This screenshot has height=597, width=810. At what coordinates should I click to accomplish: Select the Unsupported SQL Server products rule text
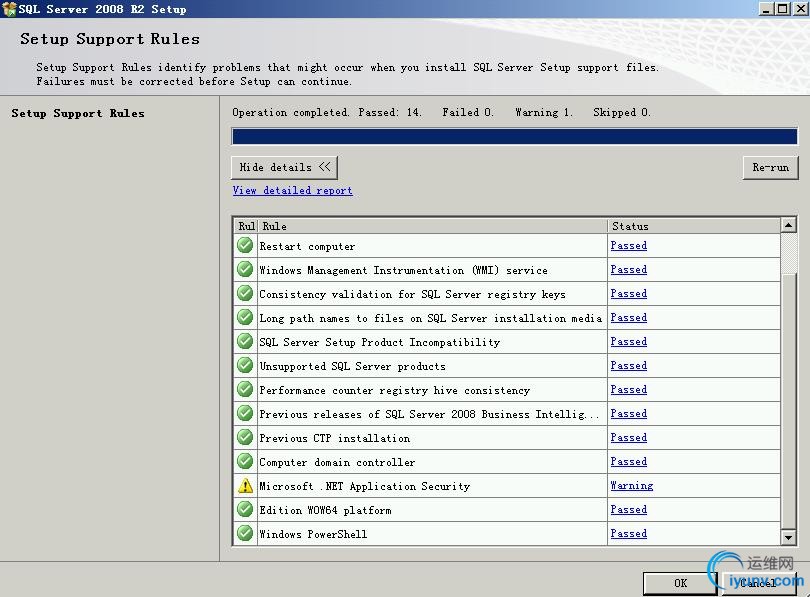click(x=352, y=366)
